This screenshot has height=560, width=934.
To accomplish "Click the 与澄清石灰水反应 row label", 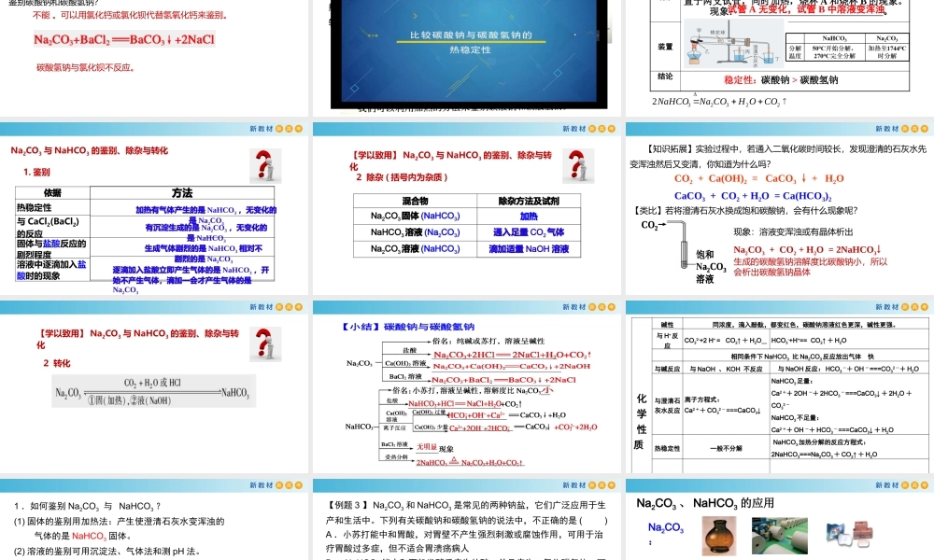I will click(667, 405).
